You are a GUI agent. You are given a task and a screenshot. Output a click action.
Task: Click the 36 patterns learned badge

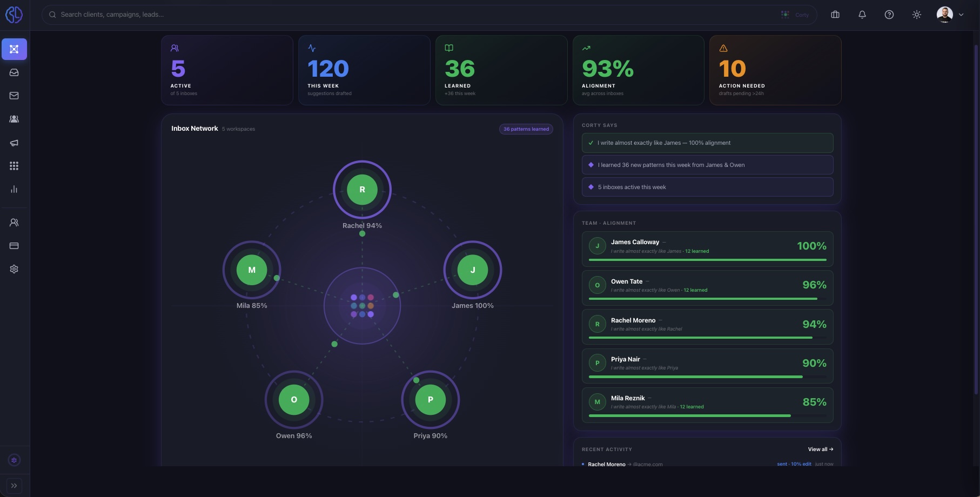(526, 129)
